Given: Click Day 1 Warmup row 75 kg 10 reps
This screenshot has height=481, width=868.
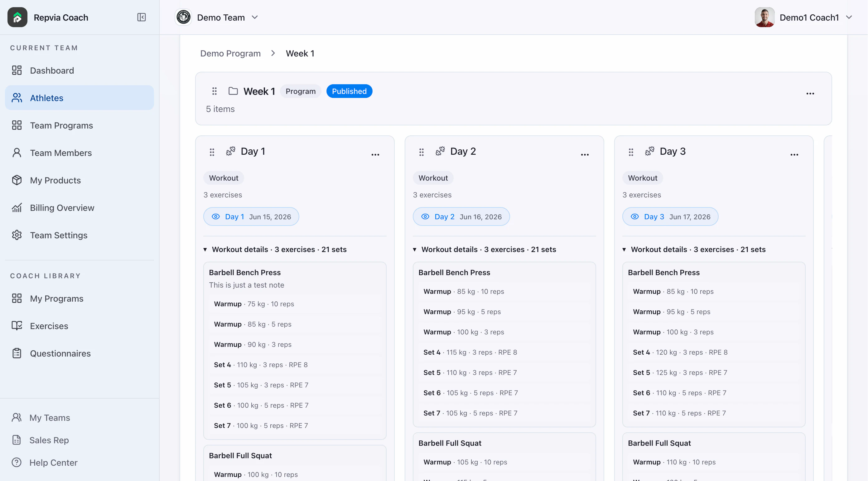Looking at the screenshot, I should 295,304.
